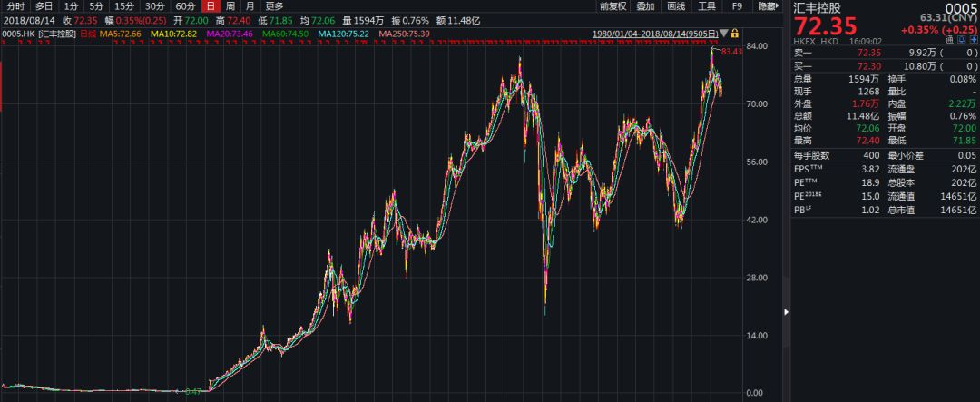This screenshot has height=402, width=980.
Task: Open the 前复权 price adjustment option
Action: (612, 6)
